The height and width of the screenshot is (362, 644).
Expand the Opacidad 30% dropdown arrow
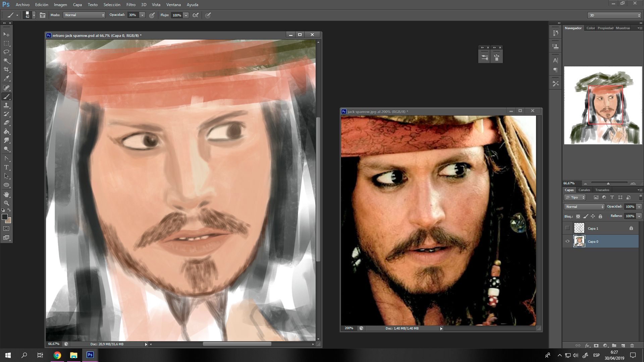coord(142,15)
